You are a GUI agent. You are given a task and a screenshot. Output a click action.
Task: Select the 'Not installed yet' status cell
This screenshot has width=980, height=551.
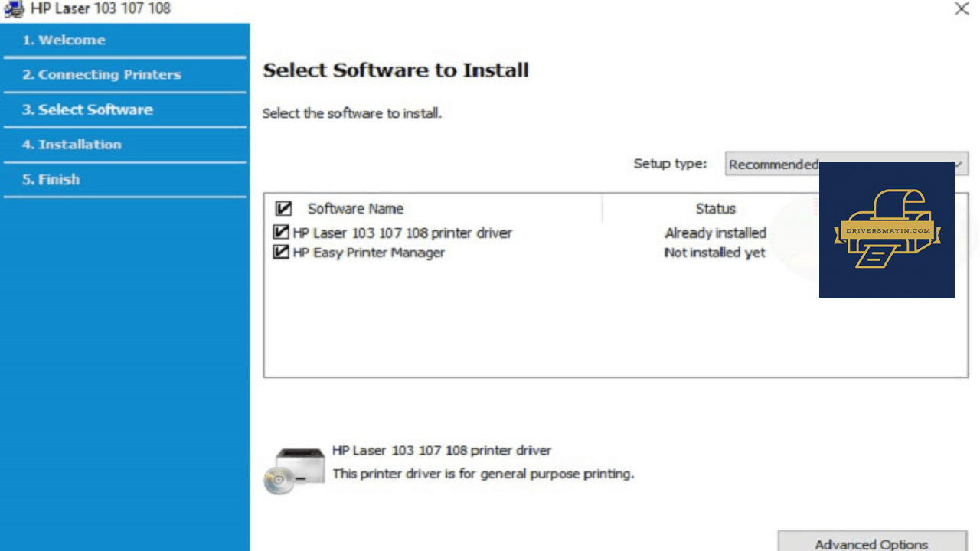coord(714,253)
